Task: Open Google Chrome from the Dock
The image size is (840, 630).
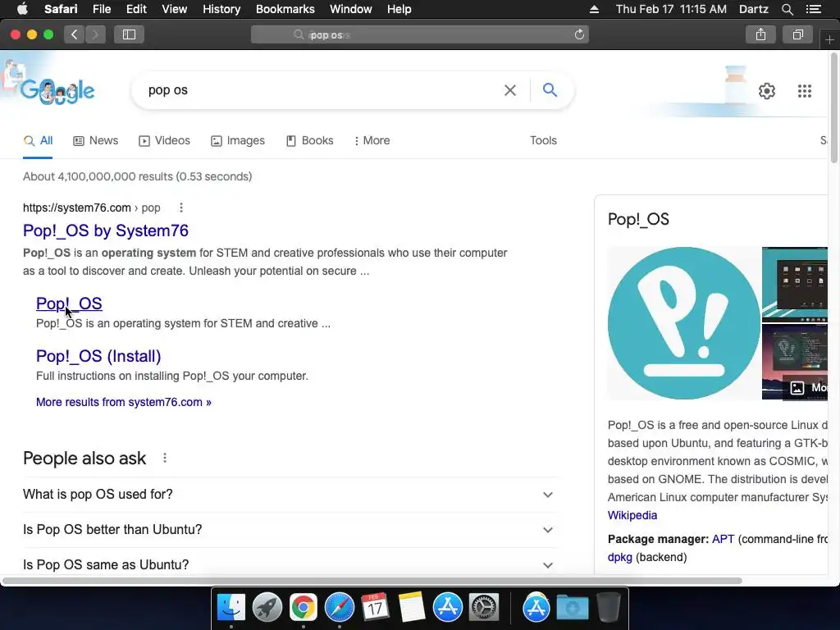Action: point(304,608)
